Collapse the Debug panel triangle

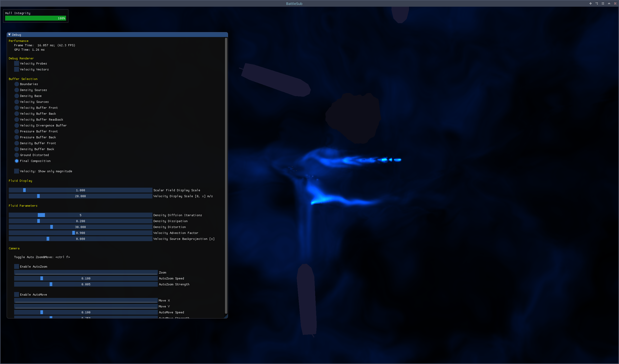tap(10, 35)
